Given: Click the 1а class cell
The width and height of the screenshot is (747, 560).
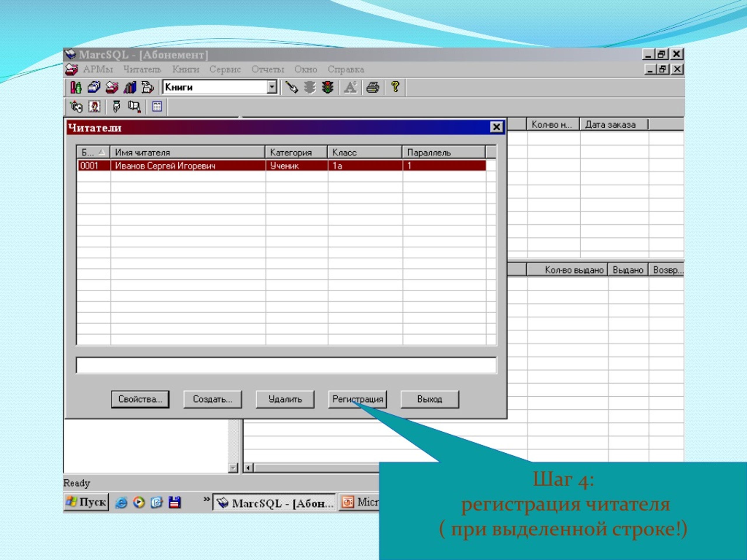Looking at the screenshot, I should click(x=365, y=166).
